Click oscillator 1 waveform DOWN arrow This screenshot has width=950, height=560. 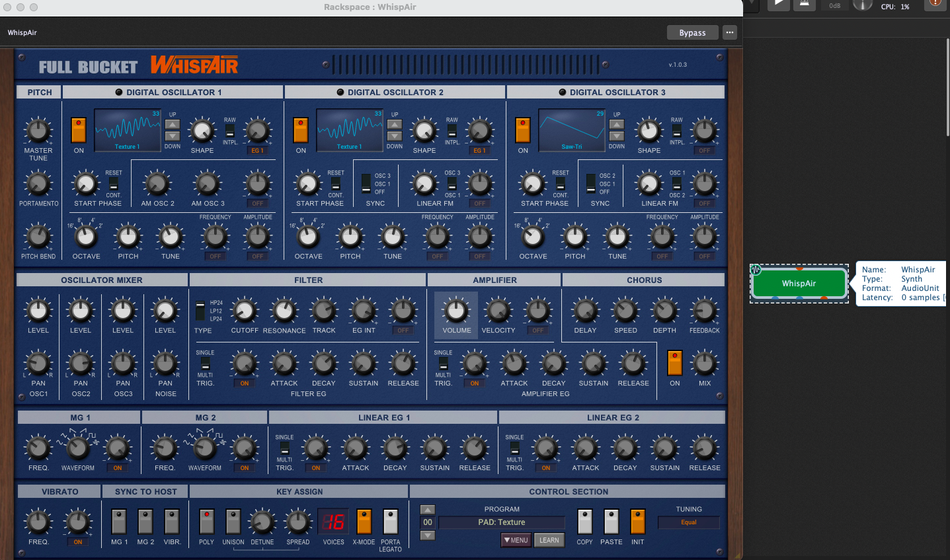173,136
